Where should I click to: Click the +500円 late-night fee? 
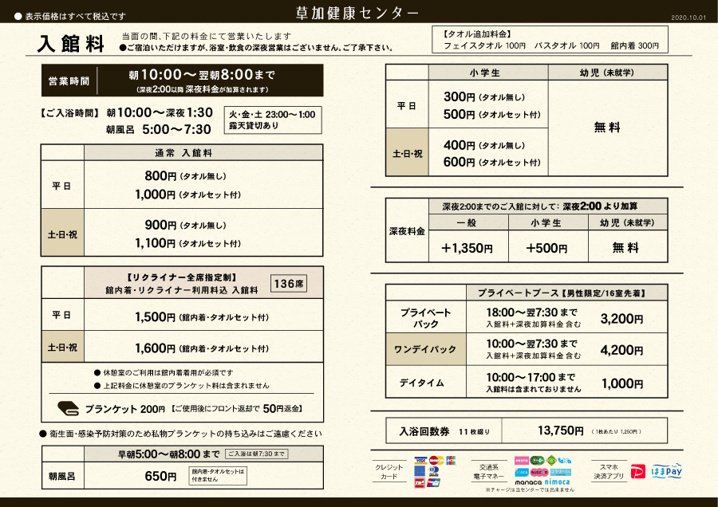pyautogui.click(x=547, y=248)
